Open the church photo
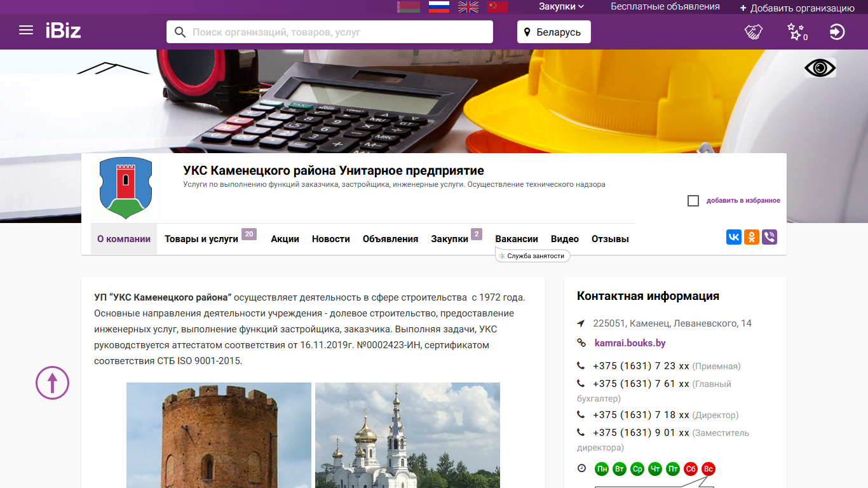Image resolution: width=868 pixels, height=488 pixels. pos(407,435)
